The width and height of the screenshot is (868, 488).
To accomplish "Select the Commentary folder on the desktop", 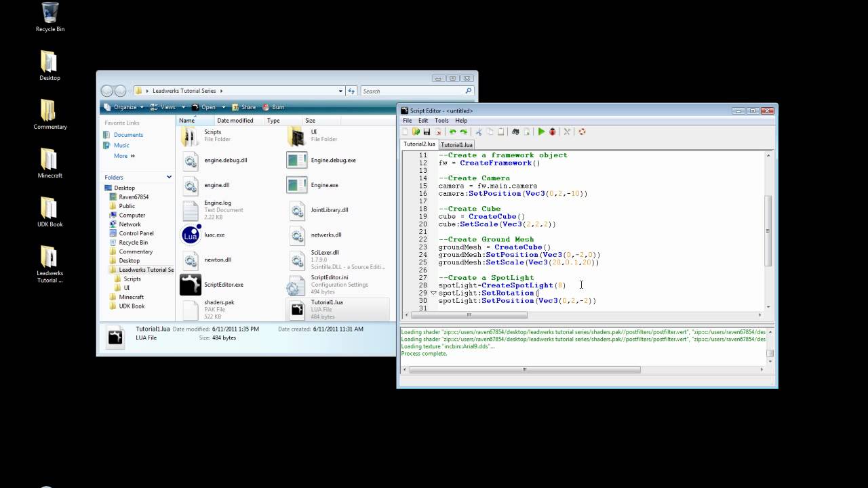I will [50, 115].
